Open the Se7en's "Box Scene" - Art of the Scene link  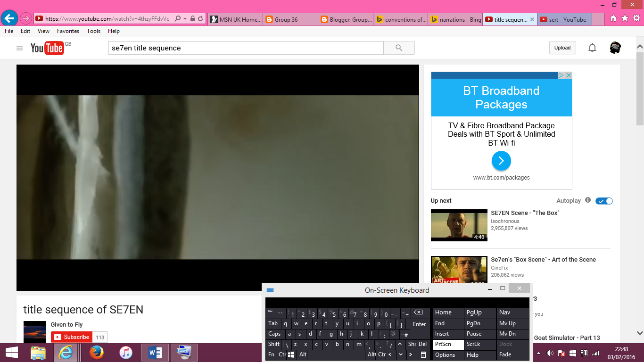pos(543,259)
